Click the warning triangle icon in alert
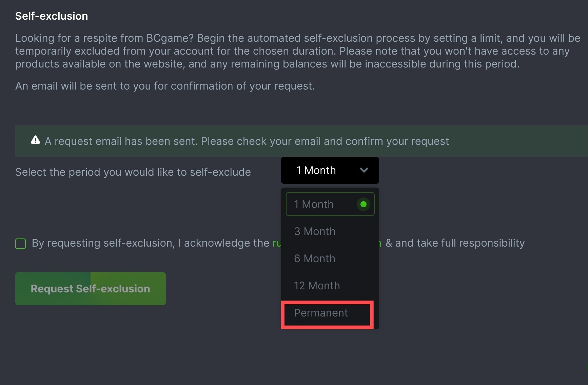The width and height of the screenshot is (588, 385). [x=35, y=140]
